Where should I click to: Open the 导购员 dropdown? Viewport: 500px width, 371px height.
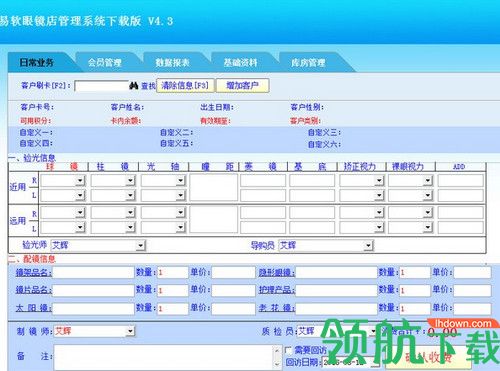[368, 246]
